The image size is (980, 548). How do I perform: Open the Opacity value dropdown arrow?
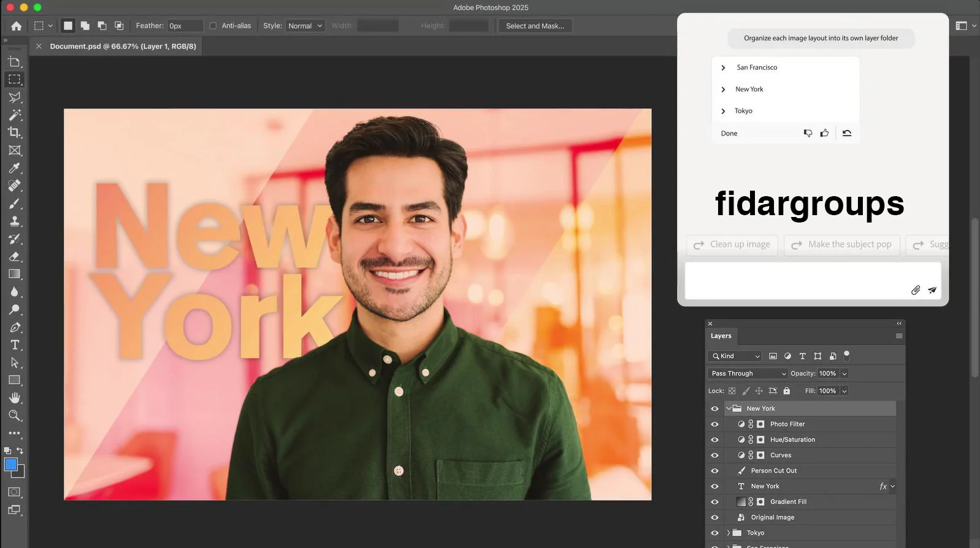click(x=844, y=373)
